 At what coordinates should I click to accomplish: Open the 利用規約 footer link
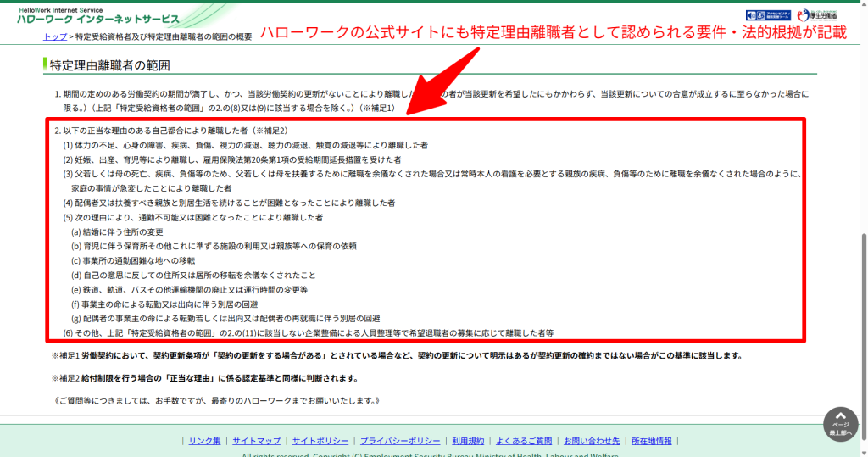pyautogui.click(x=468, y=441)
